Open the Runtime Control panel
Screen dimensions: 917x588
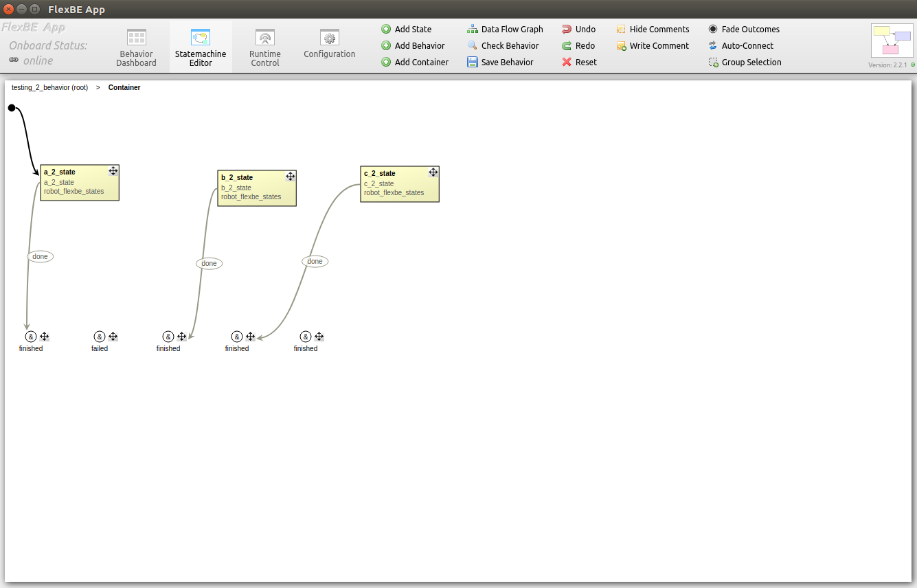[265, 47]
